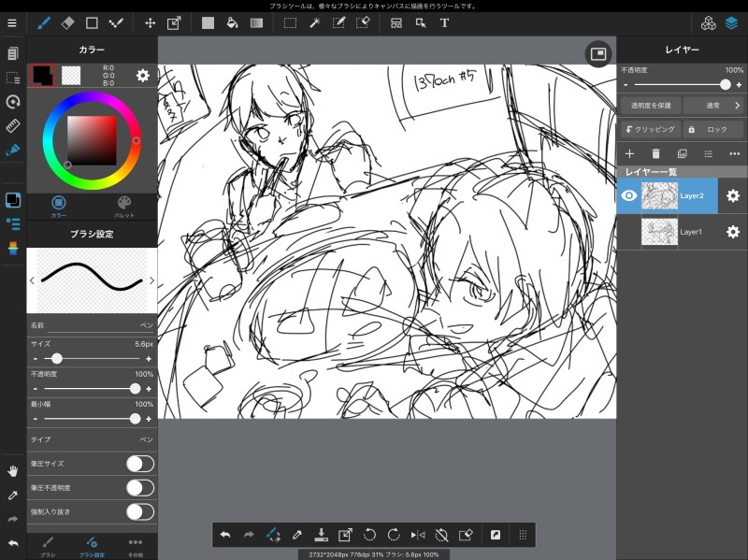The height and width of the screenshot is (560, 748).
Task: Toggle the layers panel icon top right
Action: pos(732,22)
